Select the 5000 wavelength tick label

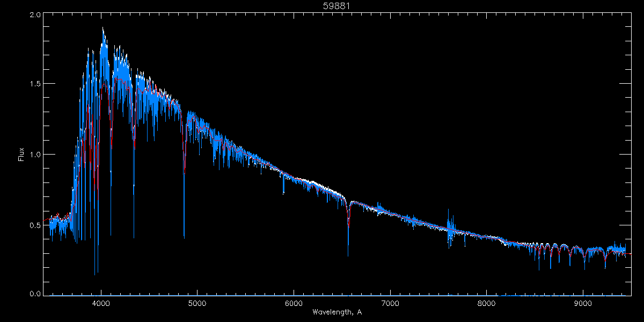[197, 303]
